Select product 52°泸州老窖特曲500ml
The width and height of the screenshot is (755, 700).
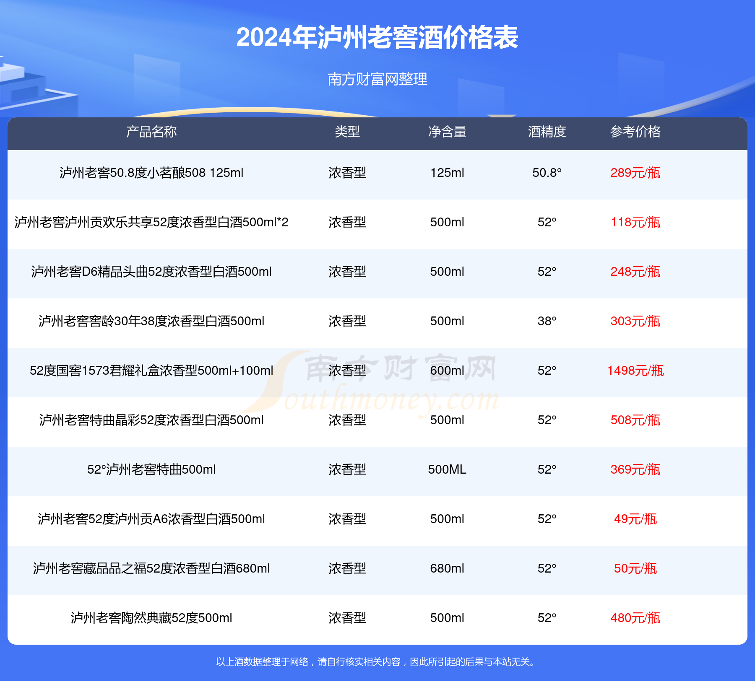coord(151,469)
